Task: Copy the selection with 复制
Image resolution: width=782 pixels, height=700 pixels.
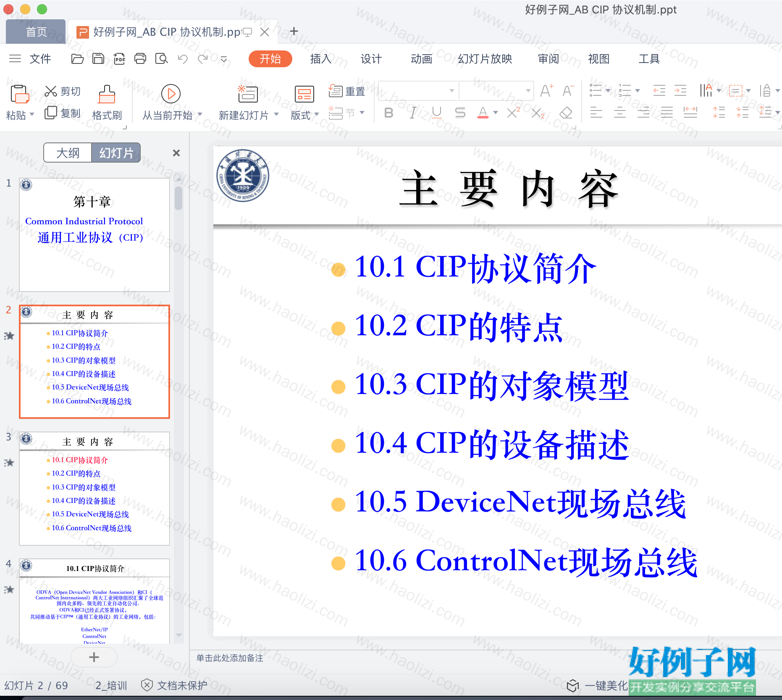Action: pos(63,113)
